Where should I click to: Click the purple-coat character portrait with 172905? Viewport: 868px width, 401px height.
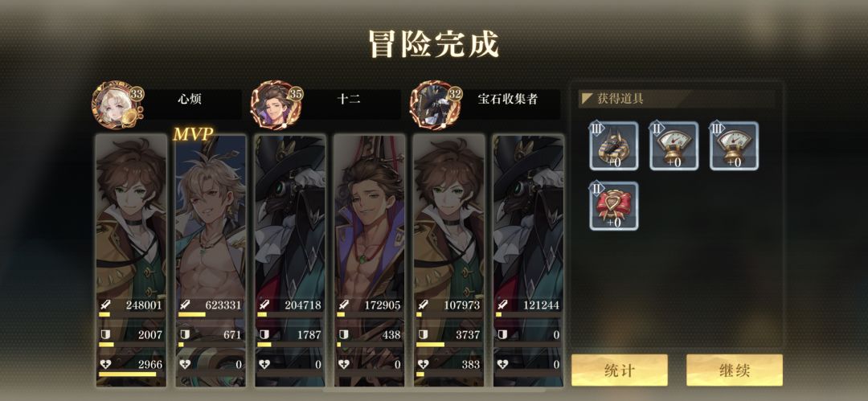pyautogui.click(x=370, y=260)
